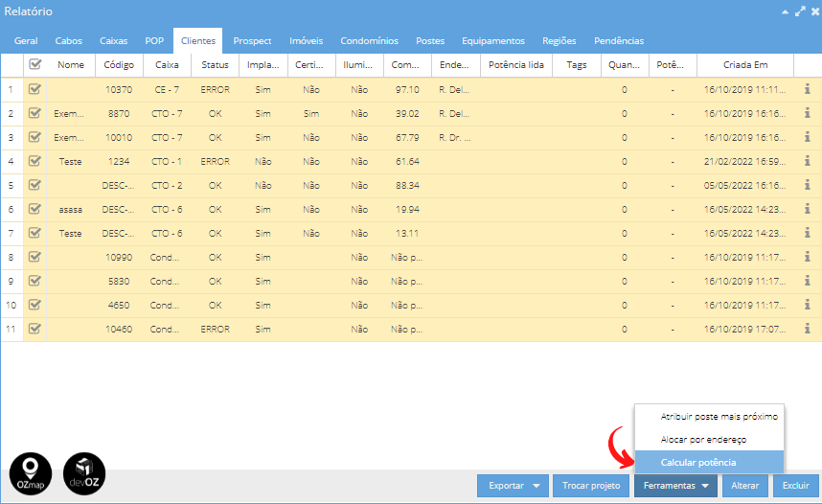Screen dimensions: 822x504
Task: Open info icon for row 3 code 10010
Action: click(x=808, y=137)
